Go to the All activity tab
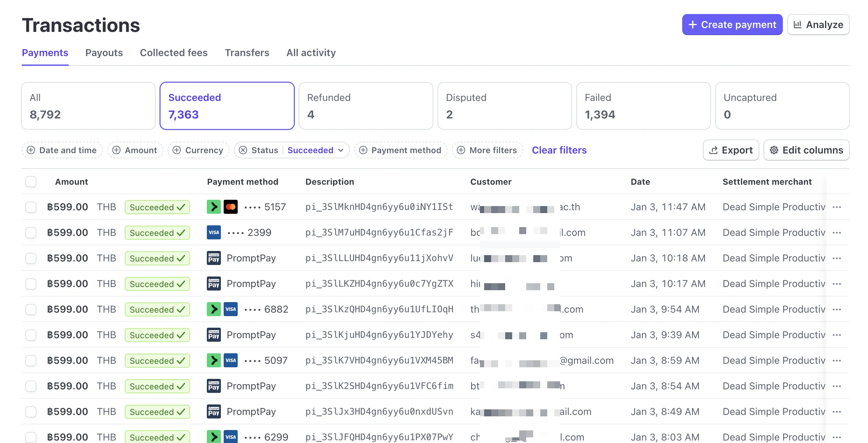Image resolution: width=868 pixels, height=443 pixels. (x=311, y=53)
